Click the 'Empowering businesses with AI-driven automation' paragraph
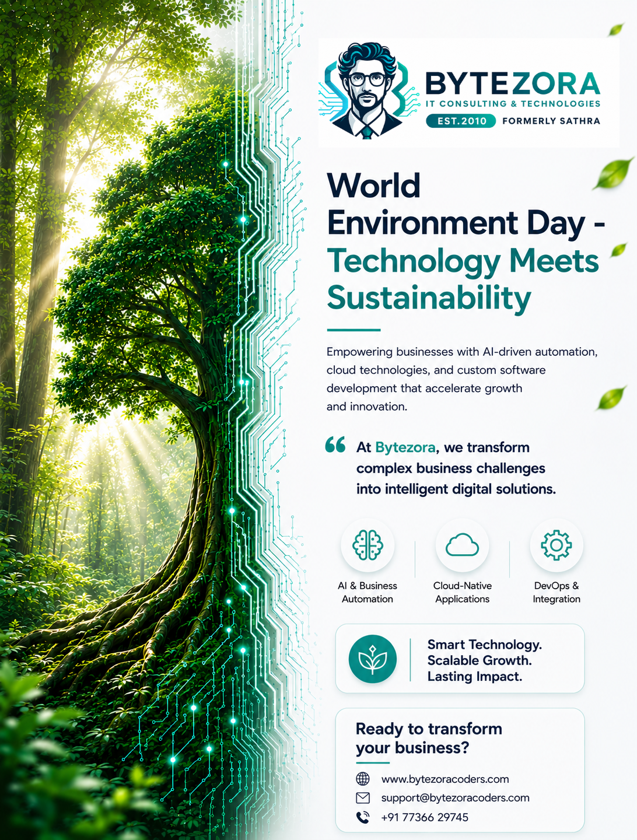Screen dimensions: 637x840 pos(462,379)
